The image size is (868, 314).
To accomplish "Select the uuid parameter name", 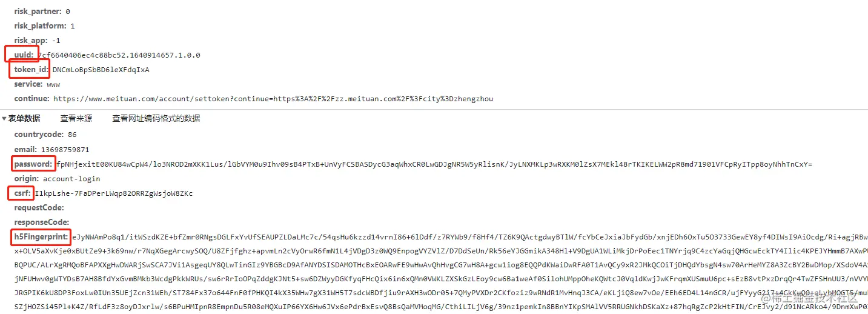I will 24,55.
